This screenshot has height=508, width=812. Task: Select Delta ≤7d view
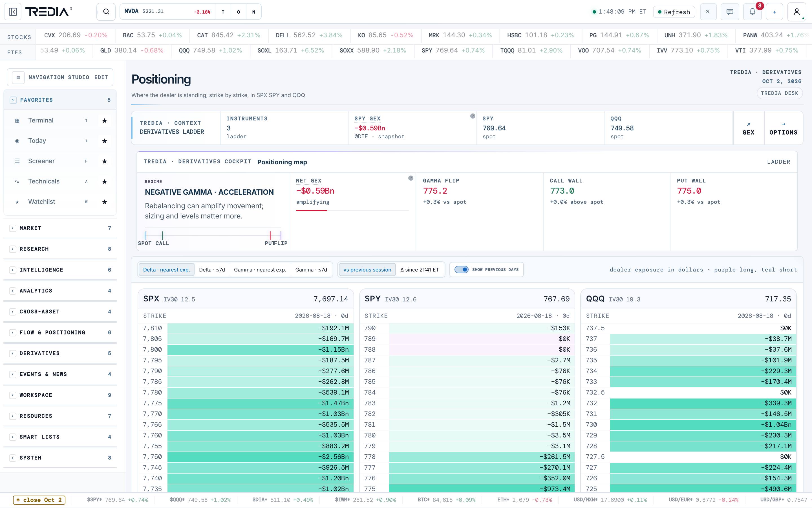click(212, 270)
